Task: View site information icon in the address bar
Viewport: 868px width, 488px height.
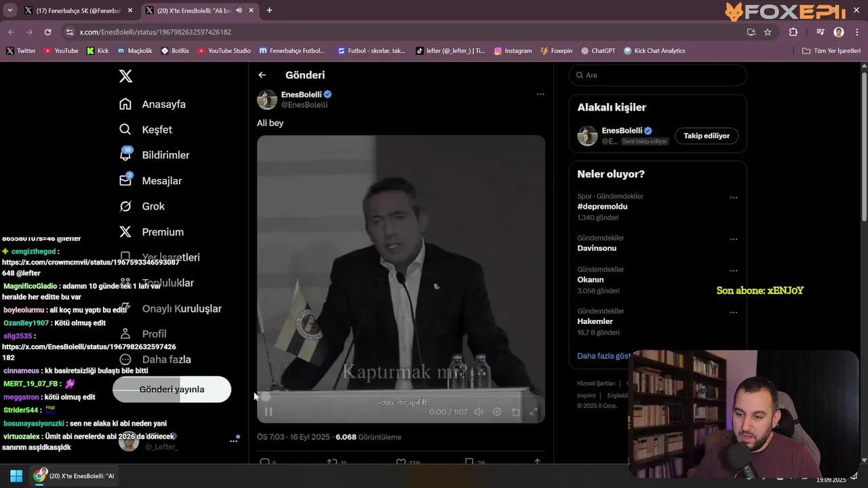Action: click(69, 32)
